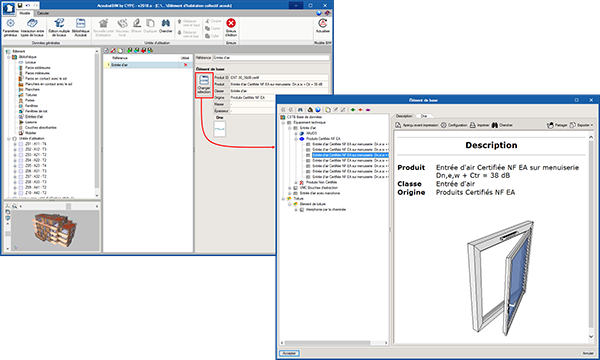Screen dimensions: 600x360
Task: Click the blue globe icon in the dialog toolbar
Action: point(318,110)
